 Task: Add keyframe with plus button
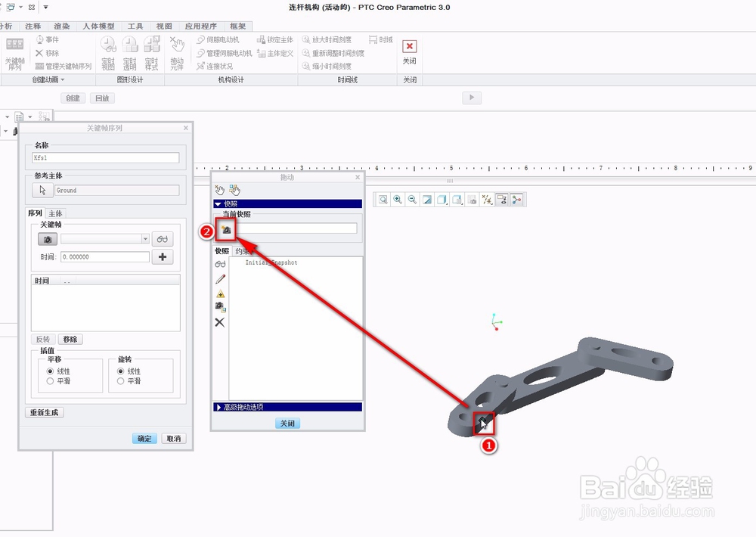click(163, 257)
